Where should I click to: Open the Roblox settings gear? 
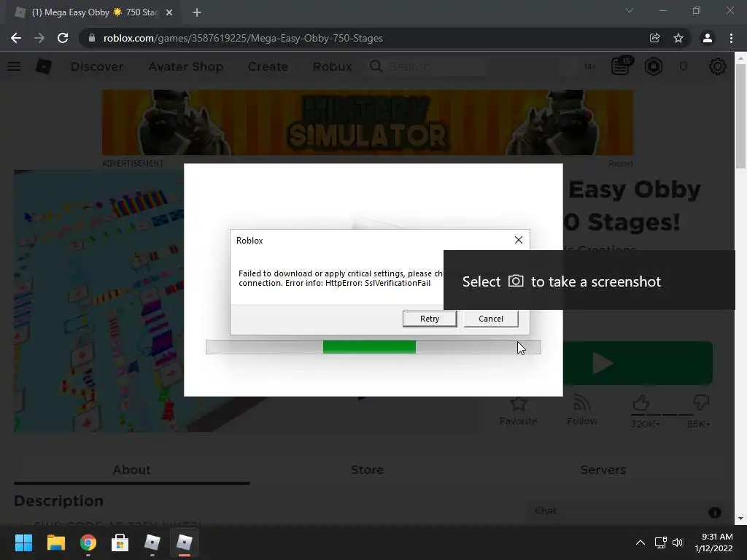coord(718,66)
